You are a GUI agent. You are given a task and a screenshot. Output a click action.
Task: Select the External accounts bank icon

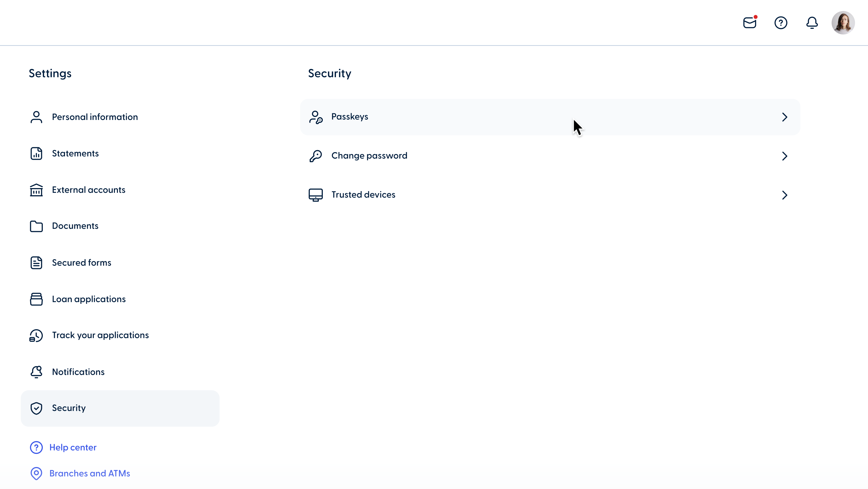[x=36, y=189]
